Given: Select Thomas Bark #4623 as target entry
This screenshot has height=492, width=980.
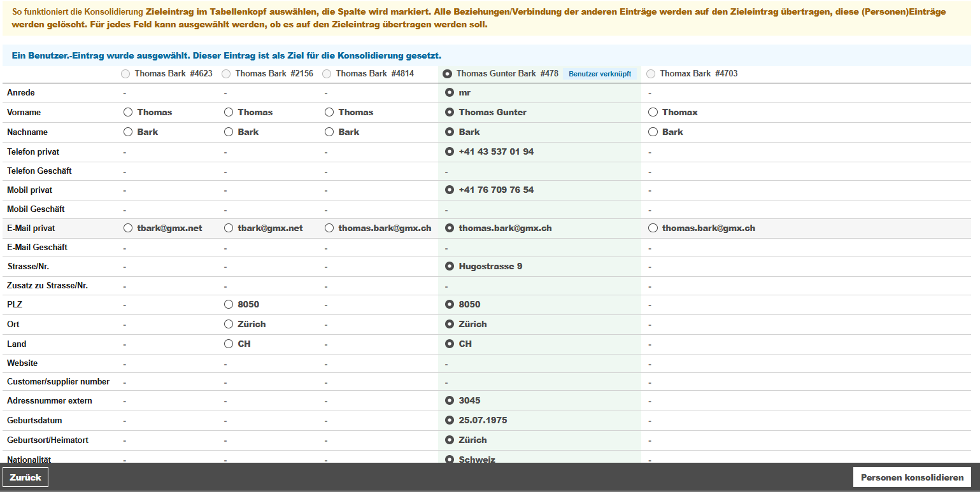Looking at the screenshot, I should (x=125, y=74).
